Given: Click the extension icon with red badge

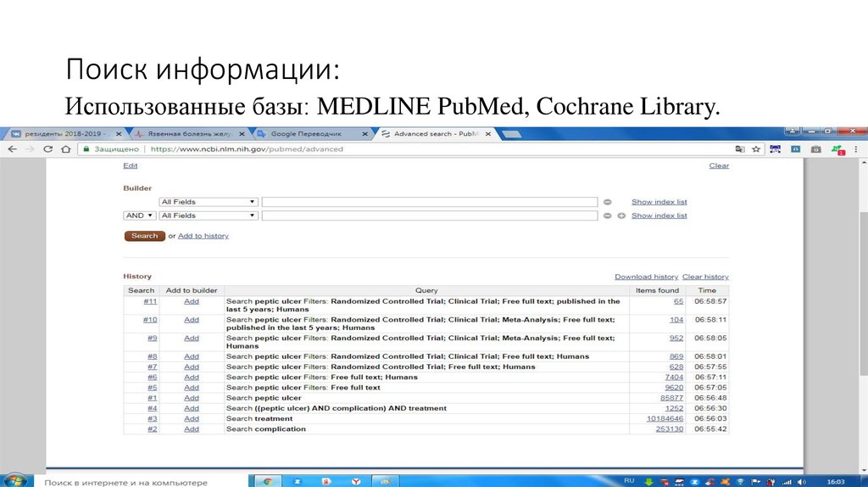Looking at the screenshot, I should pyautogui.click(x=837, y=149).
